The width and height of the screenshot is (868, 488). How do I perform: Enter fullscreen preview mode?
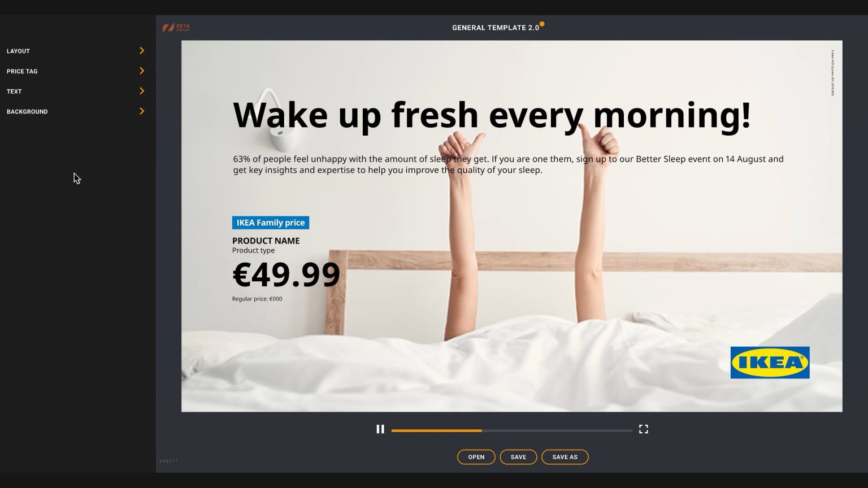643,429
